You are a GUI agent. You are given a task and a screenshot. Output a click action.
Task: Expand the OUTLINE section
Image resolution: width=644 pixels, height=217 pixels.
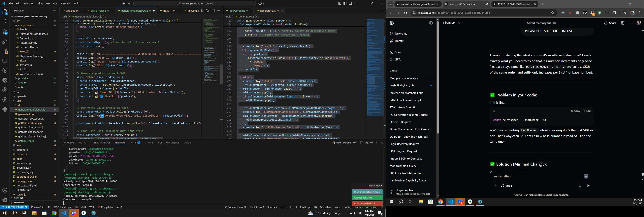point(19,198)
